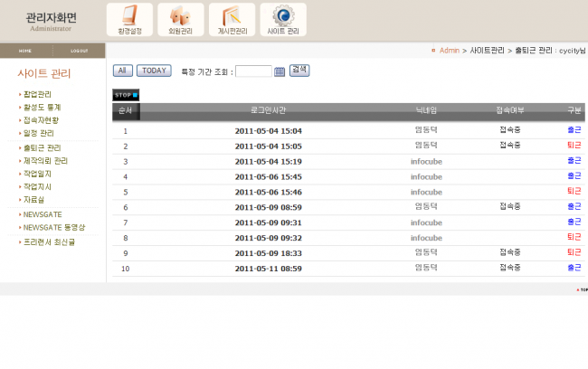Open the calendar date picker icon

(x=280, y=71)
